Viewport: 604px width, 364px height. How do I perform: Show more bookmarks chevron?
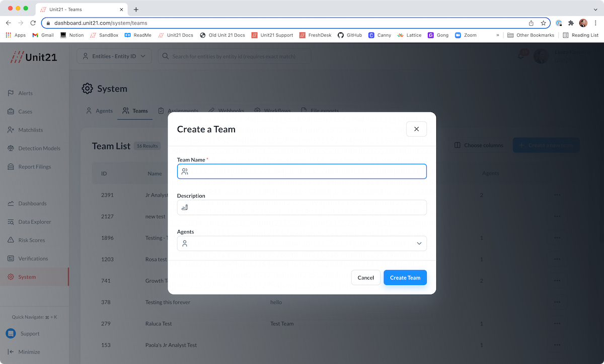[x=498, y=35]
